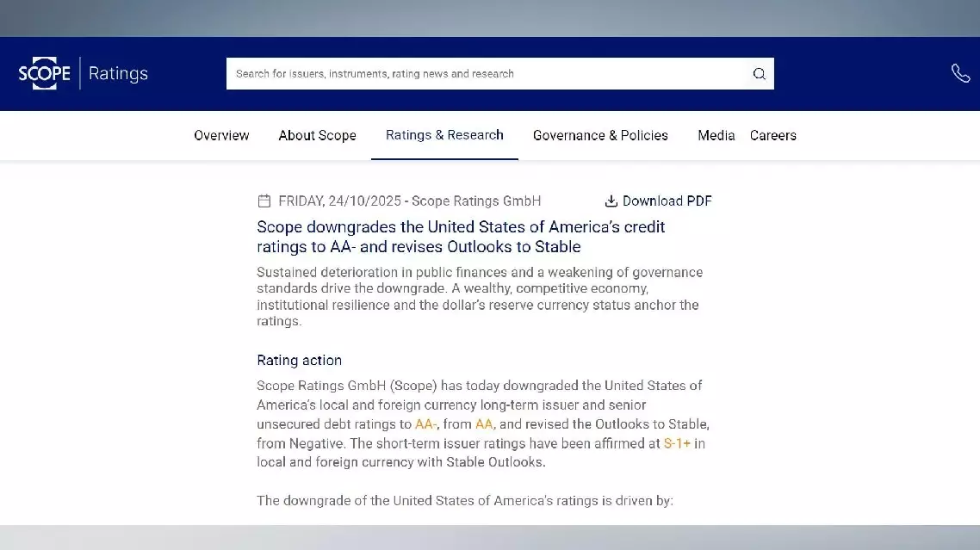Click the Scope logo

pos(45,74)
